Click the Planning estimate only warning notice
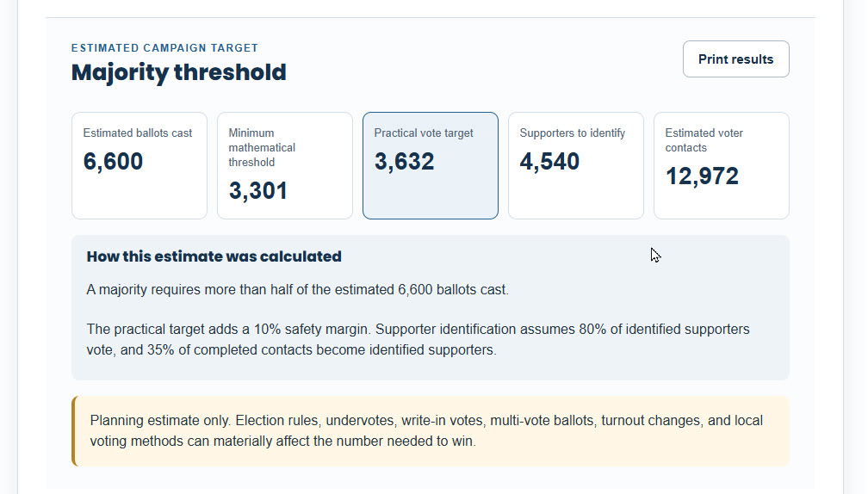Screen dimensions: 868x494 431,431
